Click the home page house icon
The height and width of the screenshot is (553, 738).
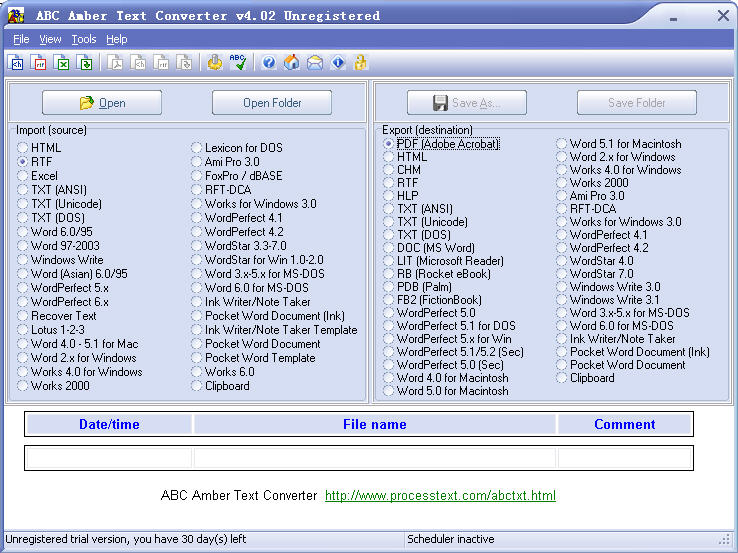click(x=292, y=62)
